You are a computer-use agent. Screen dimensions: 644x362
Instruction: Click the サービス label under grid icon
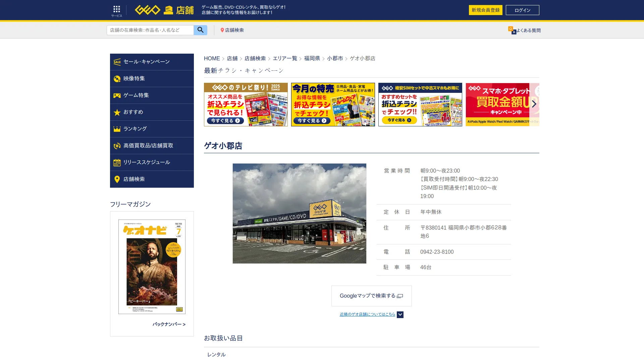[117, 16]
